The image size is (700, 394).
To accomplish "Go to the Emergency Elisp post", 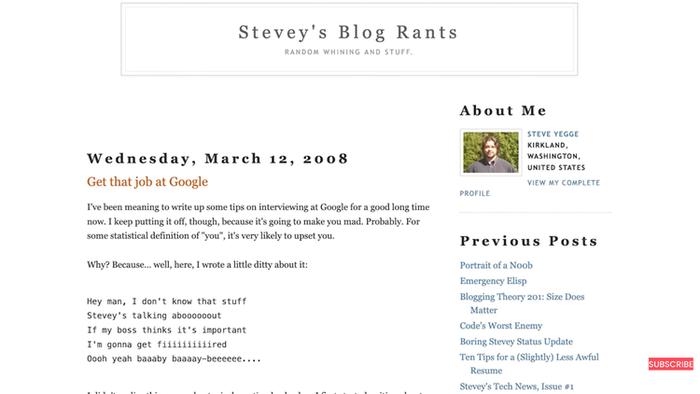I will coord(493,281).
